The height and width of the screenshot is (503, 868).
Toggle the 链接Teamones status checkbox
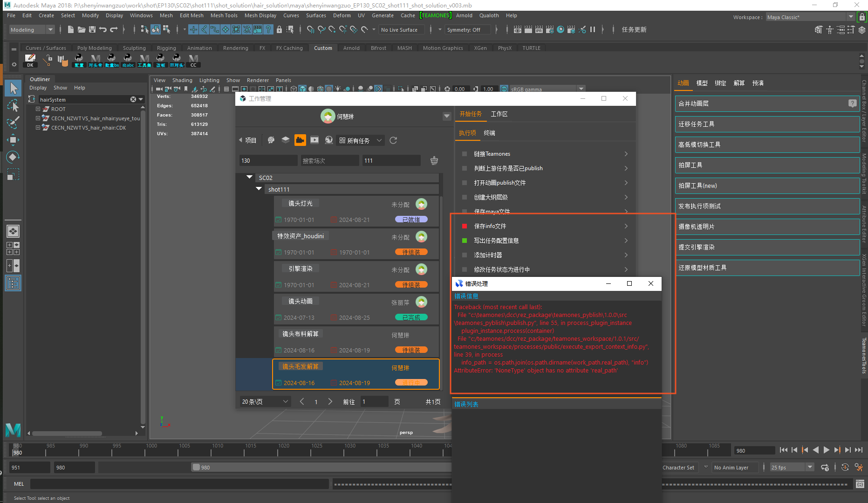[x=464, y=154]
